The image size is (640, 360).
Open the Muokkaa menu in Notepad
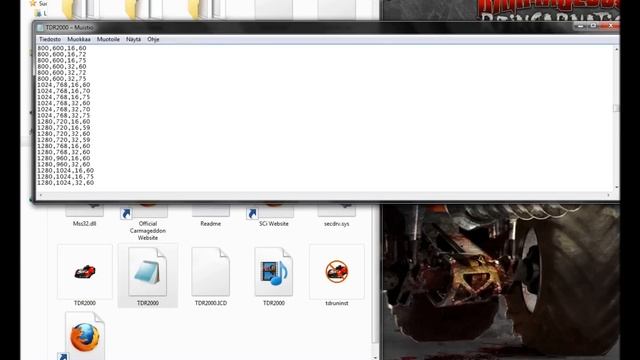tap(79, 39)
